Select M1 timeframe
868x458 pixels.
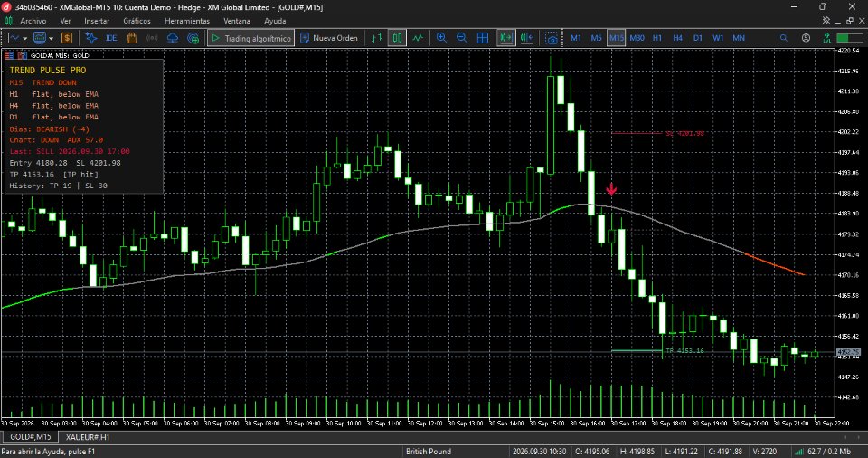(x=576, y=38)
